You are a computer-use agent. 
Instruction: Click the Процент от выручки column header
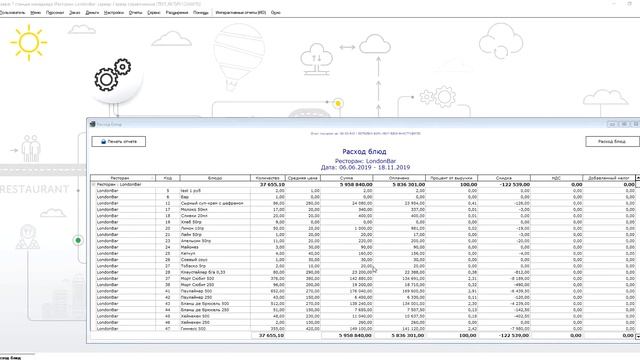pos(451,178)
